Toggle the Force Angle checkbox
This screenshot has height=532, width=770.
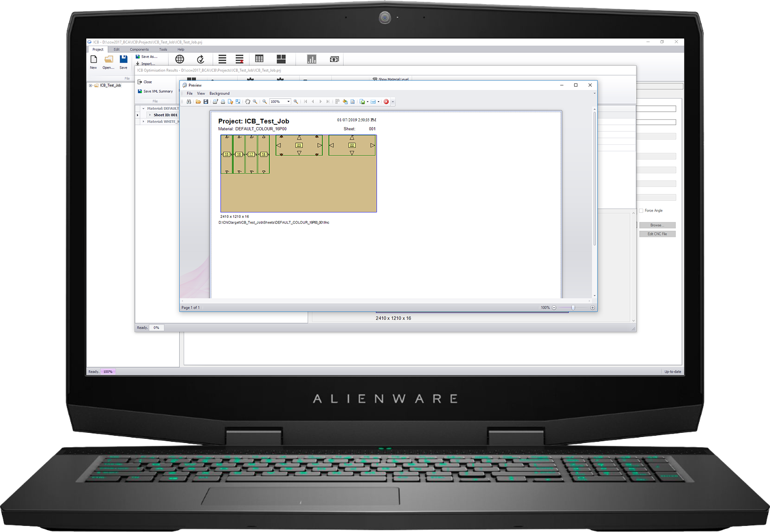coord(641,211)
